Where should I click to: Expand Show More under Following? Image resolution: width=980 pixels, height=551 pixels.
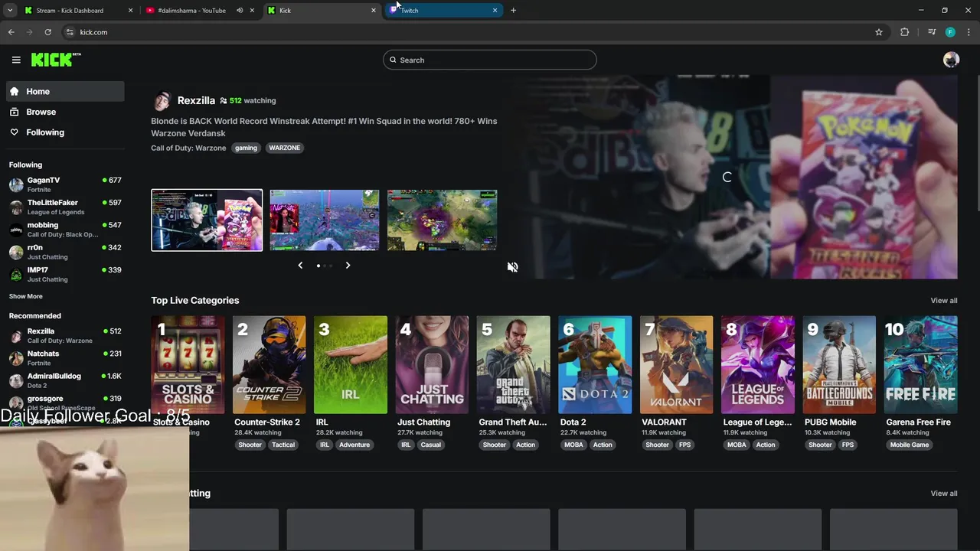tap(26, 296)
